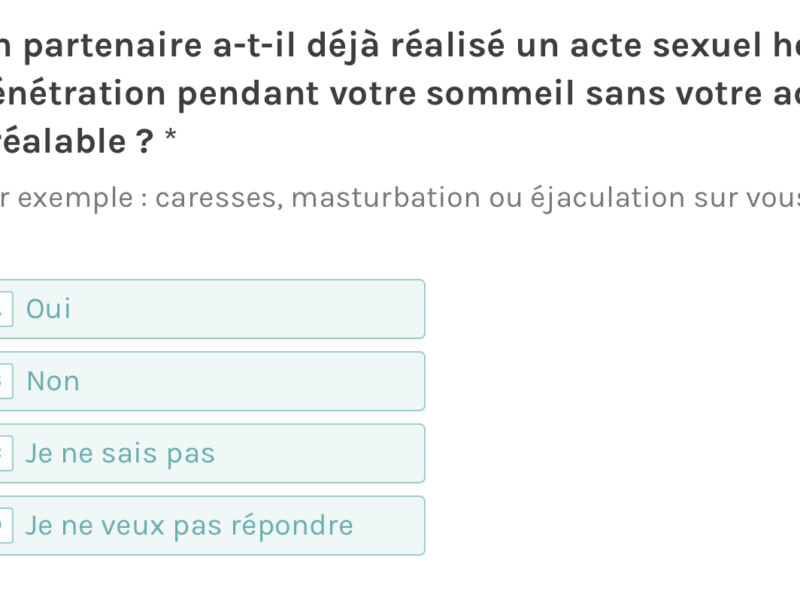800x600 pixels.
Task: Pick the "Je ne sais pas" option
Action: coord(250,453)
